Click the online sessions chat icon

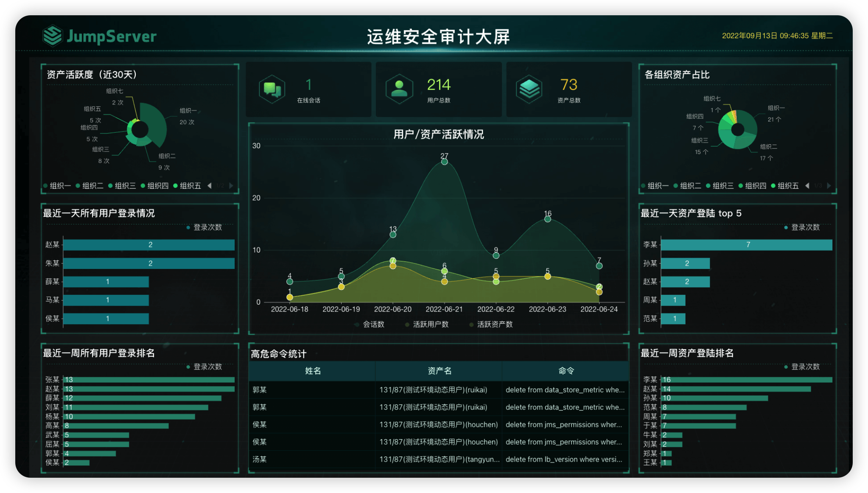point(272,89)
